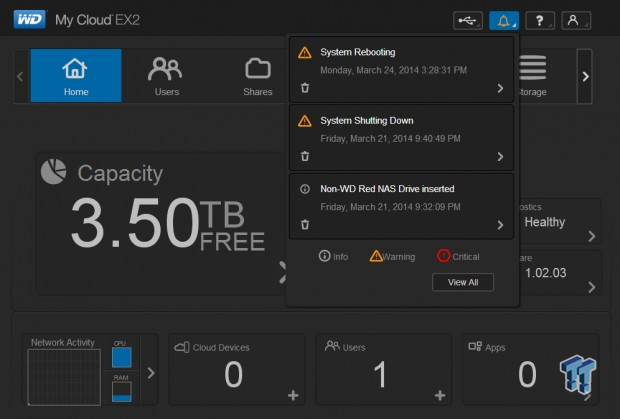
Task: Click the System Shutting Down warning icon
Action: coord(304,121)
